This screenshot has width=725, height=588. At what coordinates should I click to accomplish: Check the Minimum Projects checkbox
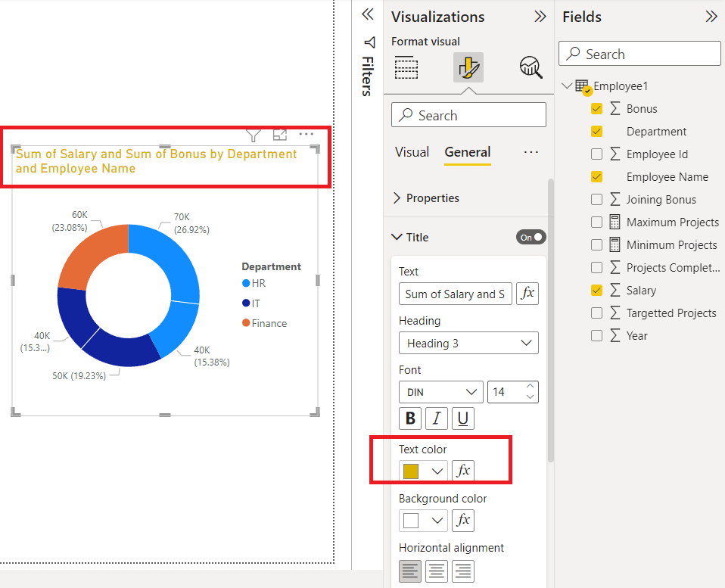pos(596,244)
